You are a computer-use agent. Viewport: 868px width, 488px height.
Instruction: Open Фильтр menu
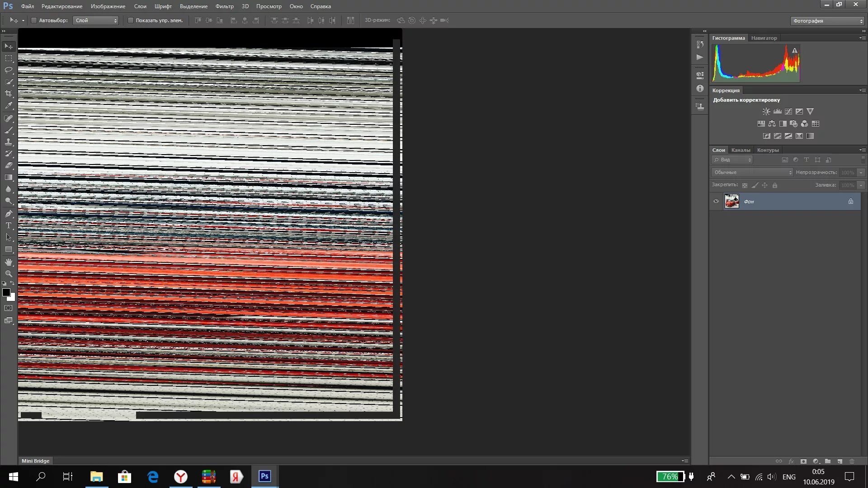tap(224, 6)
